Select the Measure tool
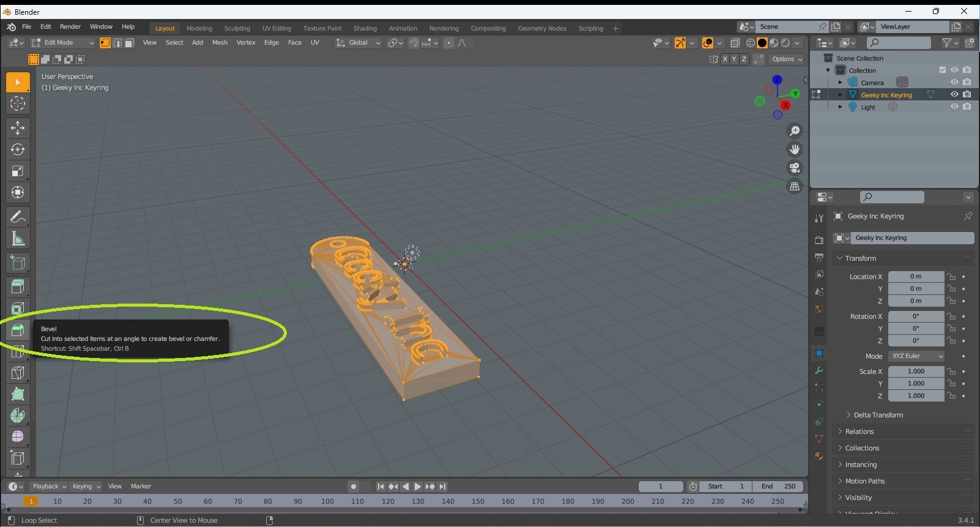The width and height of the screenshot is (980, 527). (18, 239)
